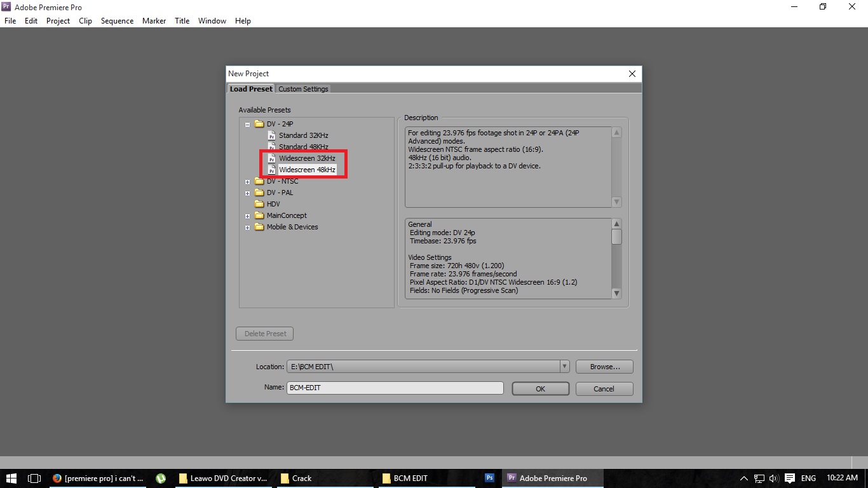Expand the MainConcept folder

[247, 216]
